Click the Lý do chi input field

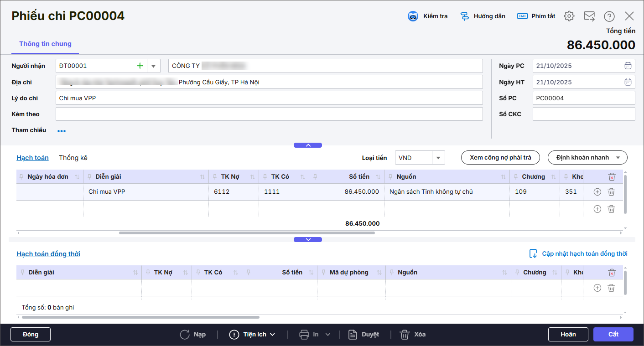click(x=269, y=98)
